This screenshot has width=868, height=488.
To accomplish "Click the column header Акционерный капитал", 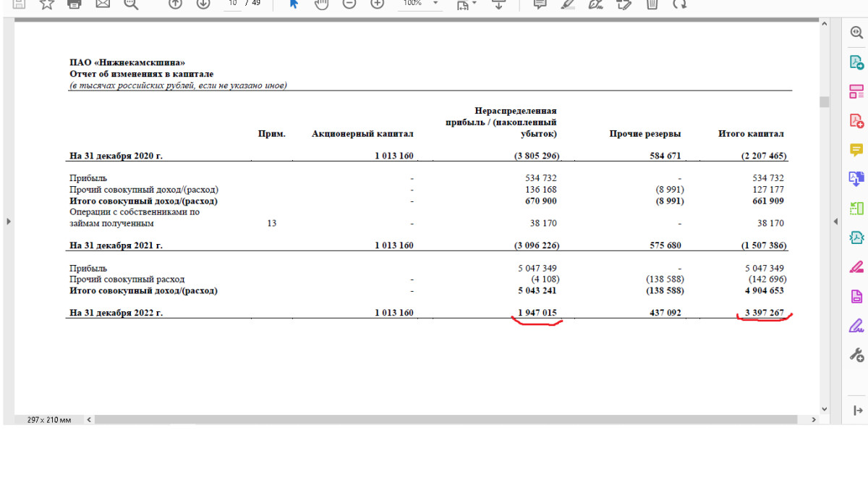I will click(x=362, y=134).
